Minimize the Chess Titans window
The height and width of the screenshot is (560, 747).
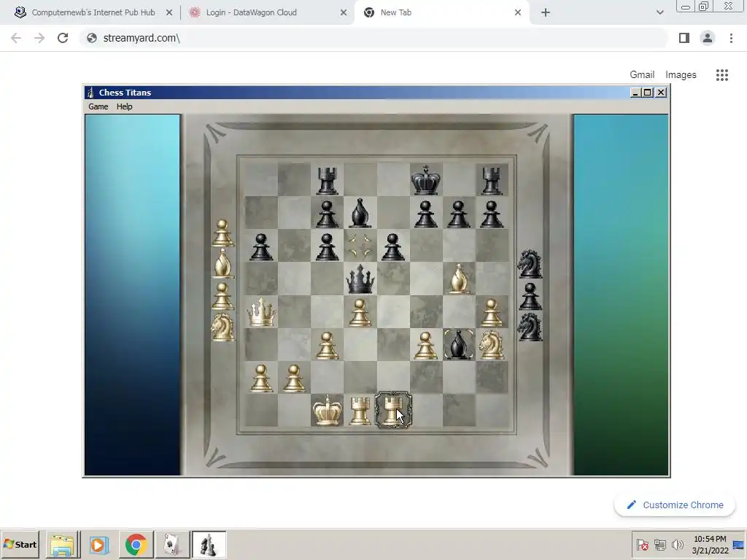(635, 93)
